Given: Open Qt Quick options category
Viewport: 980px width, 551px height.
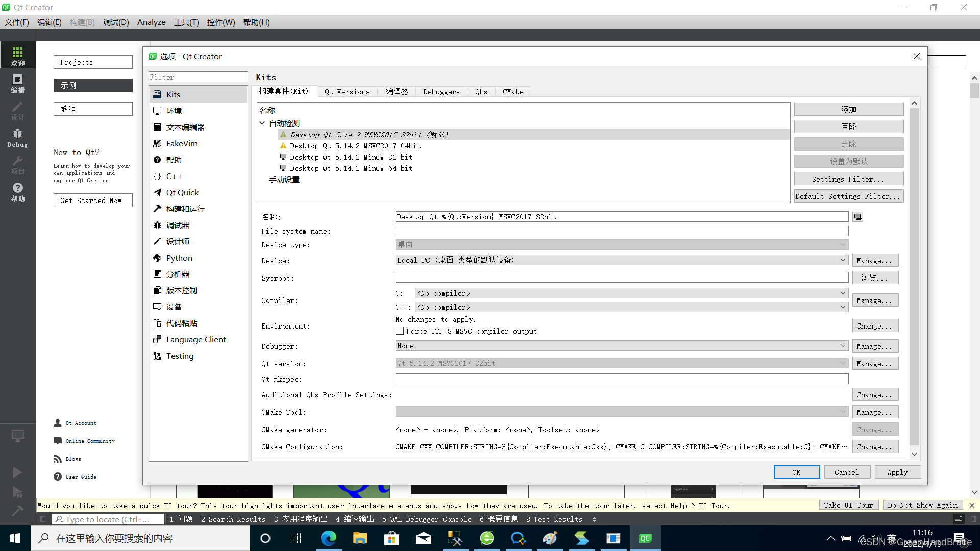Looking at the screenshot, I should (x=182, y=193).
